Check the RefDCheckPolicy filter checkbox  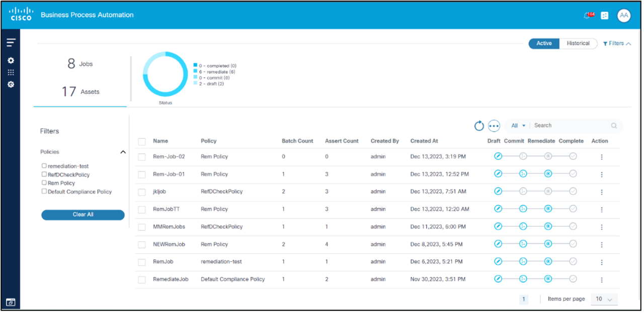pyautogui.click(x=44, y=174)
